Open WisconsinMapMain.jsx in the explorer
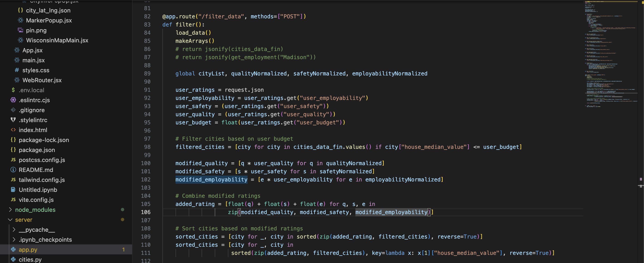Image resolution: width=644 pixels, height=263 pixels. click(x=57, y=40)
